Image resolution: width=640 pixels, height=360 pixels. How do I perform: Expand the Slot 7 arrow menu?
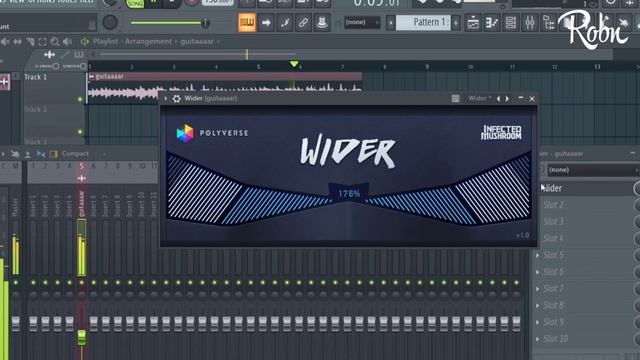point(538,289)
